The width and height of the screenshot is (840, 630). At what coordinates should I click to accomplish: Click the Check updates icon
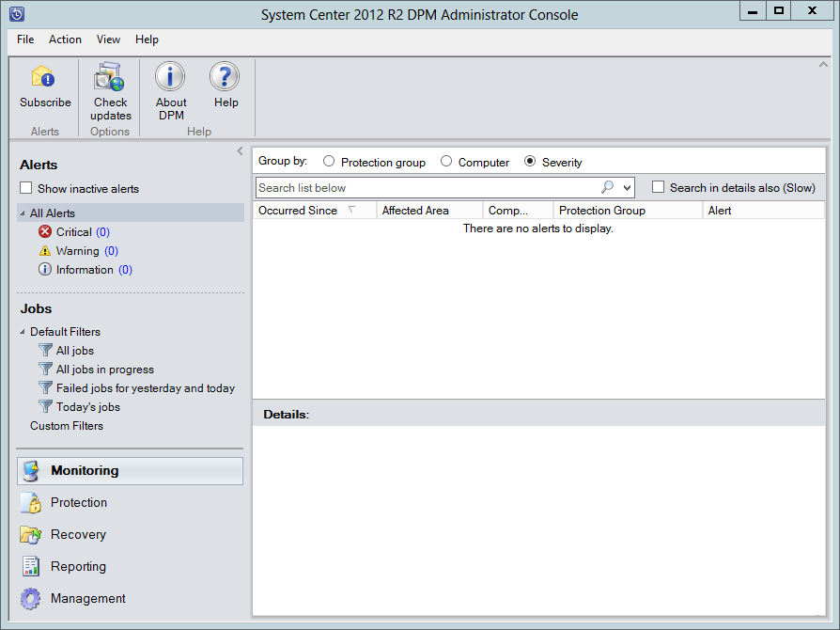click(x=109, y=77)
